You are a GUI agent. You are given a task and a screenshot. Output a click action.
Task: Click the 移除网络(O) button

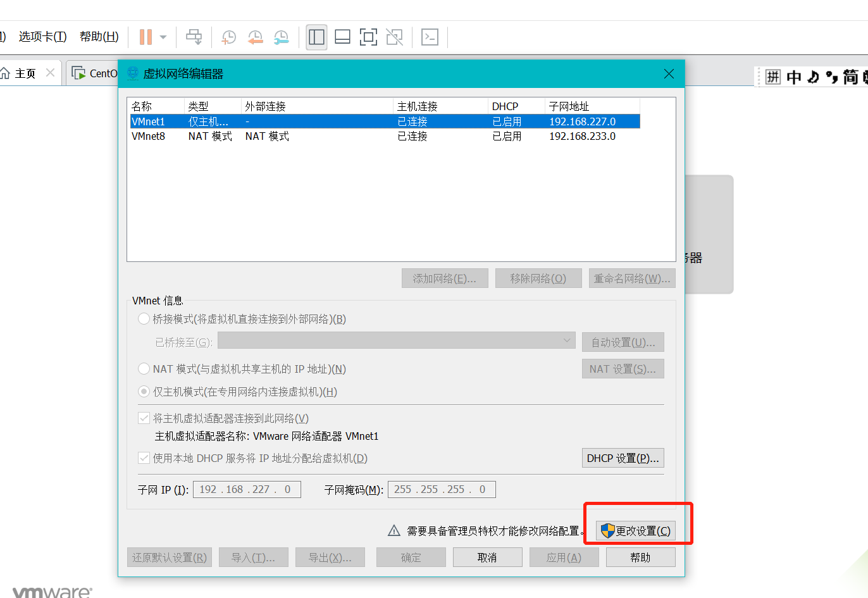tap(538, 278)
